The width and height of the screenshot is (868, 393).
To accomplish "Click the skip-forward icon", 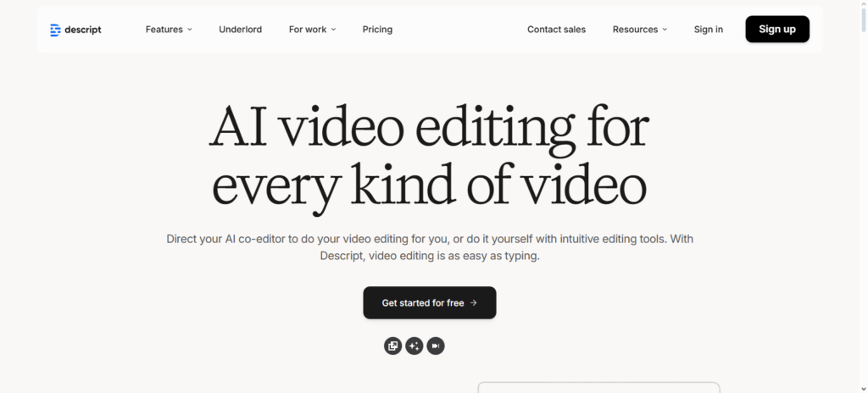I will point(436,346).
